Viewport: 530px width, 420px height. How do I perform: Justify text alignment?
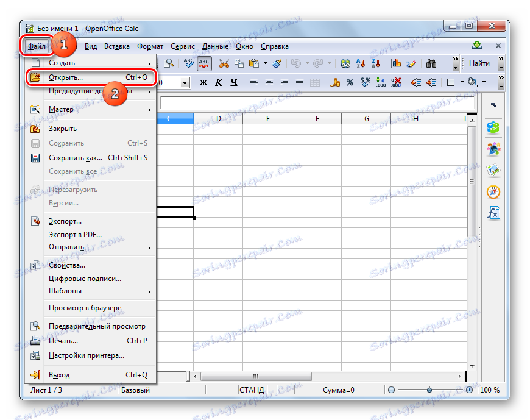(300, 82)
